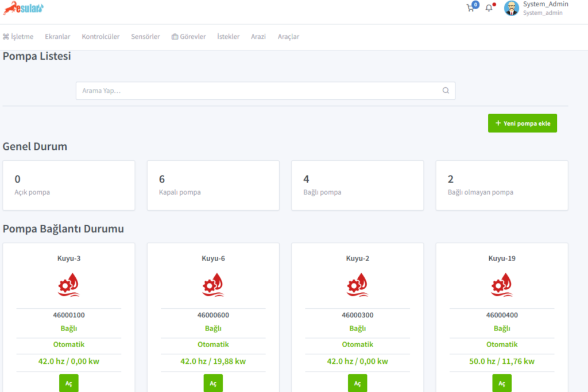Click the System_Admin avatar picture
The height and width of the screenshot is (392, 588).
coord(511,8)
